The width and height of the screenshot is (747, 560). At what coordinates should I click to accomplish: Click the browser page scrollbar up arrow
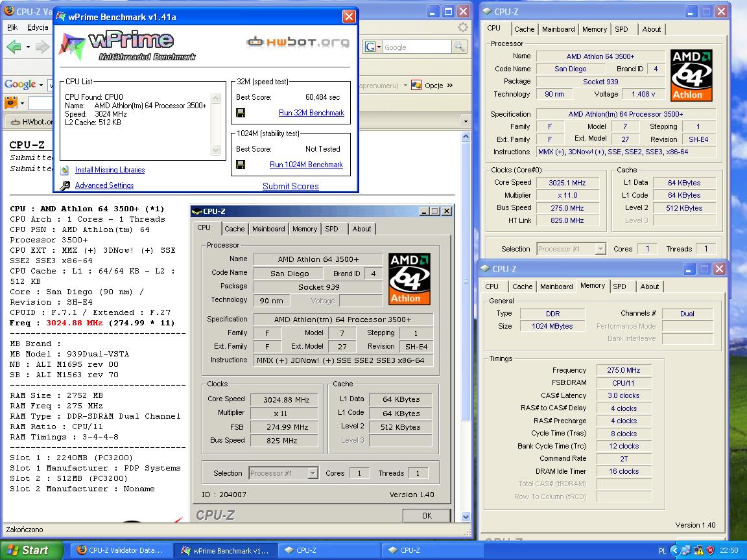[x=466, y=136]
